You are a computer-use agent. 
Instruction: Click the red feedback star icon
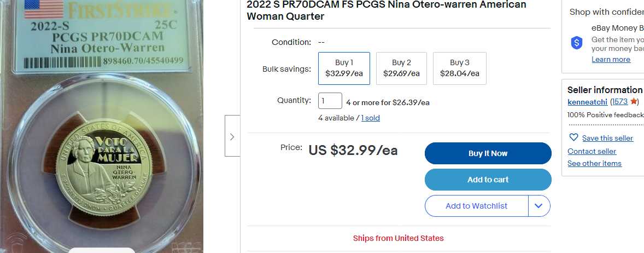coord(634,102)
